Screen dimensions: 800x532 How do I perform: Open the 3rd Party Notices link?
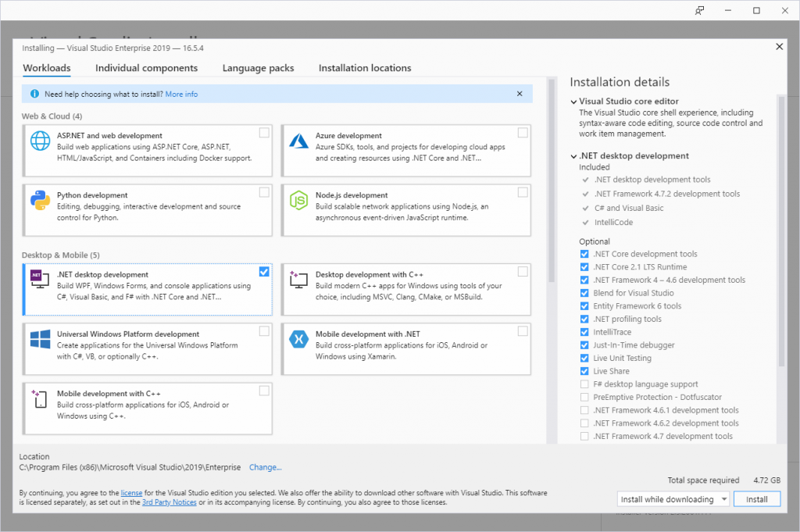coord(170,502)
